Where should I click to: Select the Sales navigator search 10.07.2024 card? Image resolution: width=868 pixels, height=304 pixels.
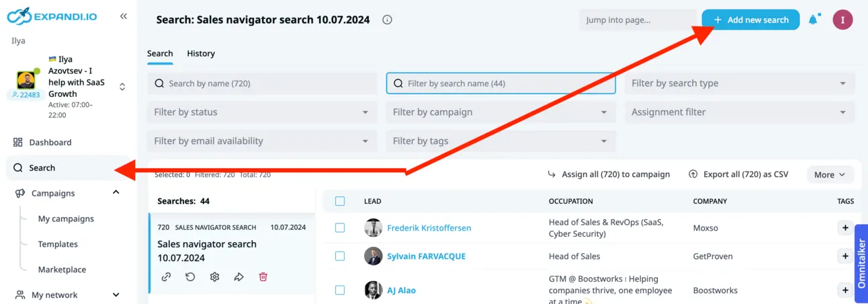pos(232,254)
